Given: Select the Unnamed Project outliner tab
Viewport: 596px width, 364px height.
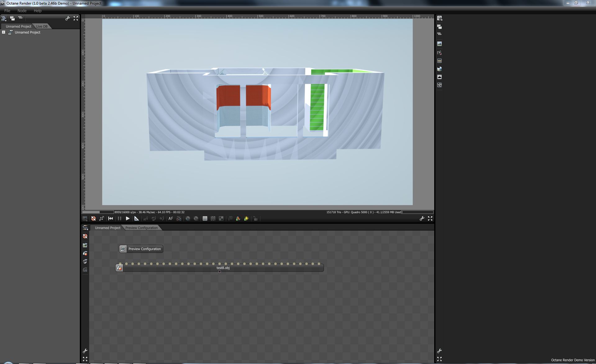Looking at the screenshot, I should pos(18,26).
